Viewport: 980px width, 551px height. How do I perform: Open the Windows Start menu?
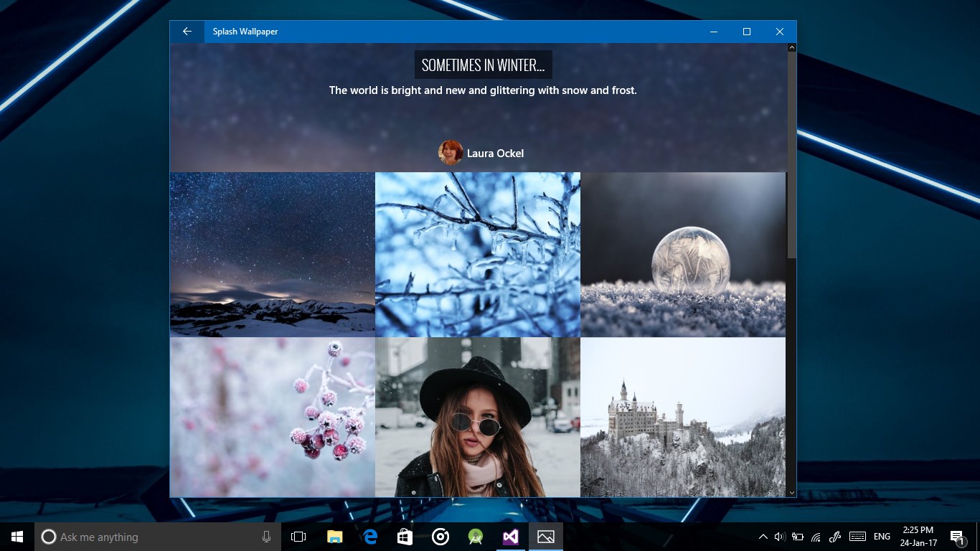click(x=17, y=537)
